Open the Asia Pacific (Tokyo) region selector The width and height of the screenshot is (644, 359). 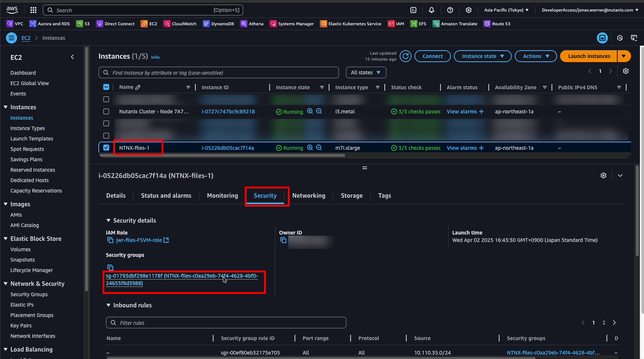pyautogui.click(x=506, y=10)
